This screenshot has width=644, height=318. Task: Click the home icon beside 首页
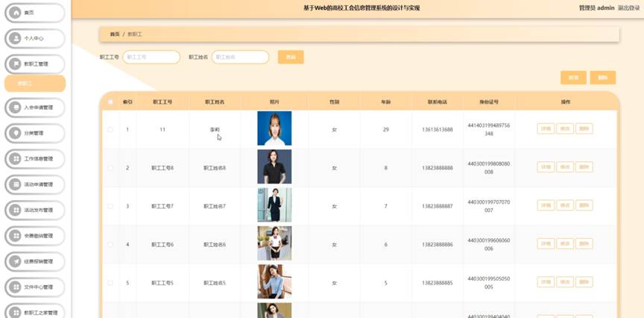pyautogui.click(x=15, y=13)
